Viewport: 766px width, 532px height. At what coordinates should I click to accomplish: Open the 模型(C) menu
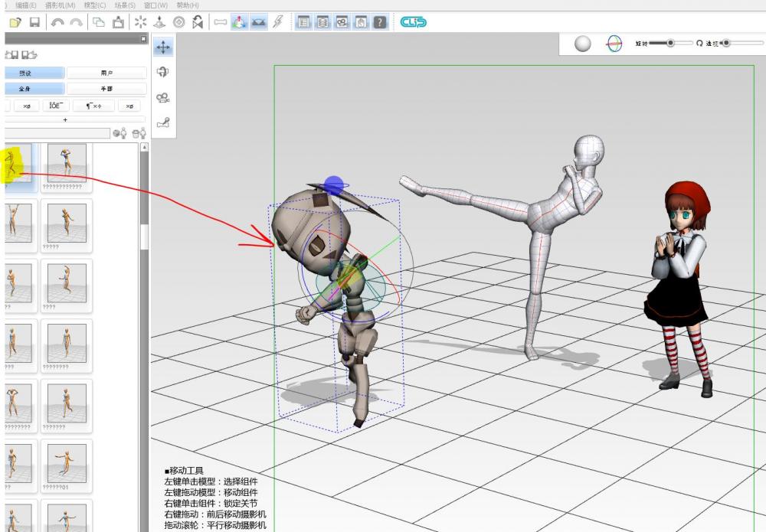[95, 5]
